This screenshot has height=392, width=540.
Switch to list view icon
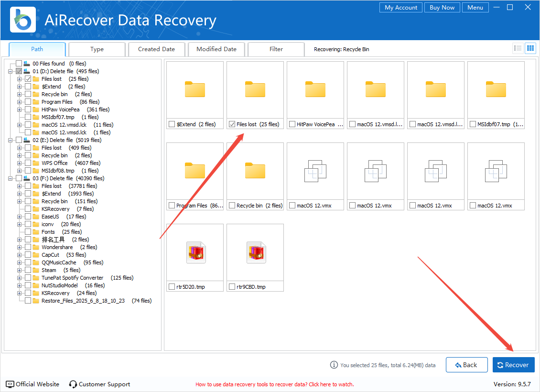pos(518,48)
